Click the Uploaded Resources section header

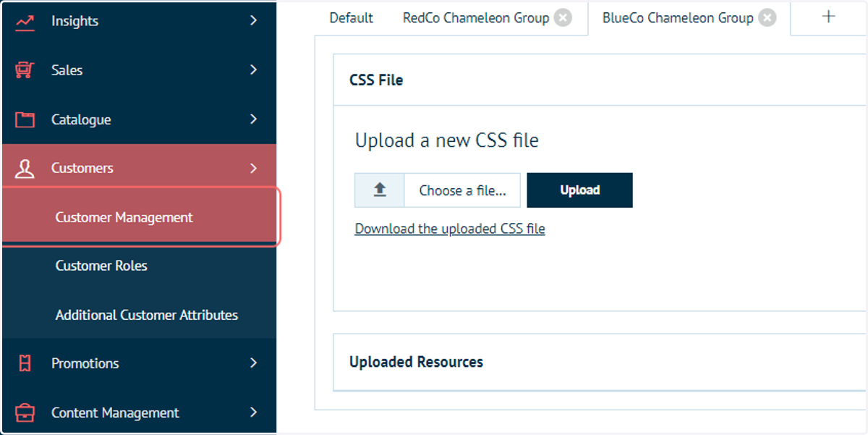point(600,362)
